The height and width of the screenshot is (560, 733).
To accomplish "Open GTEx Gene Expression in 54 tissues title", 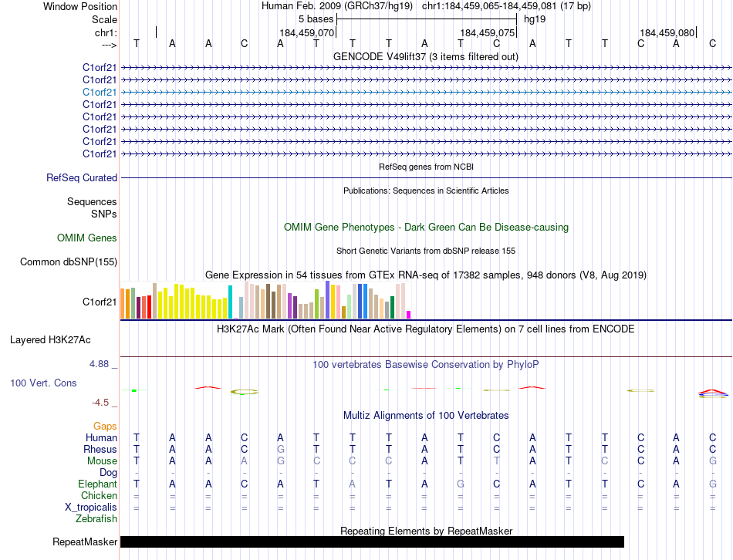I will pyautogui.click(x=426, y=275).
